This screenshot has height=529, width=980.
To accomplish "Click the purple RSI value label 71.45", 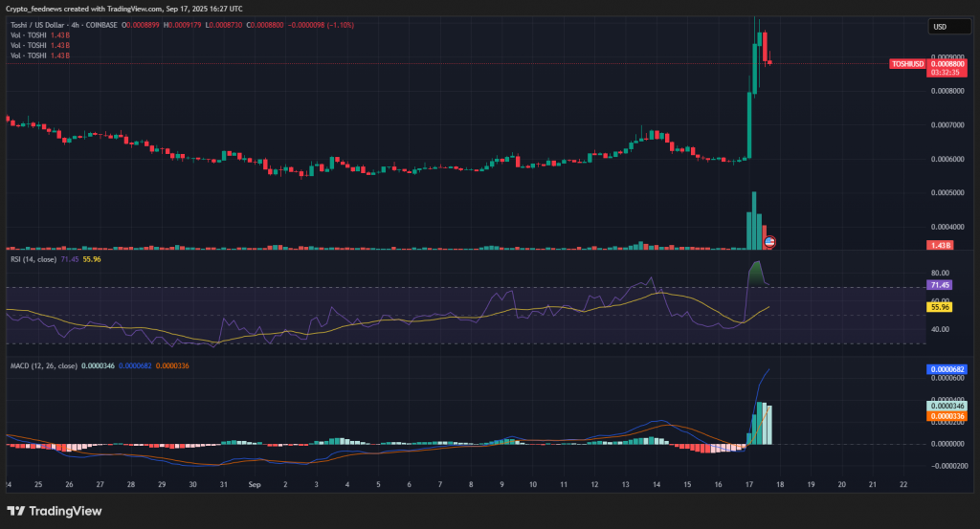I will [x=939, y=285].
